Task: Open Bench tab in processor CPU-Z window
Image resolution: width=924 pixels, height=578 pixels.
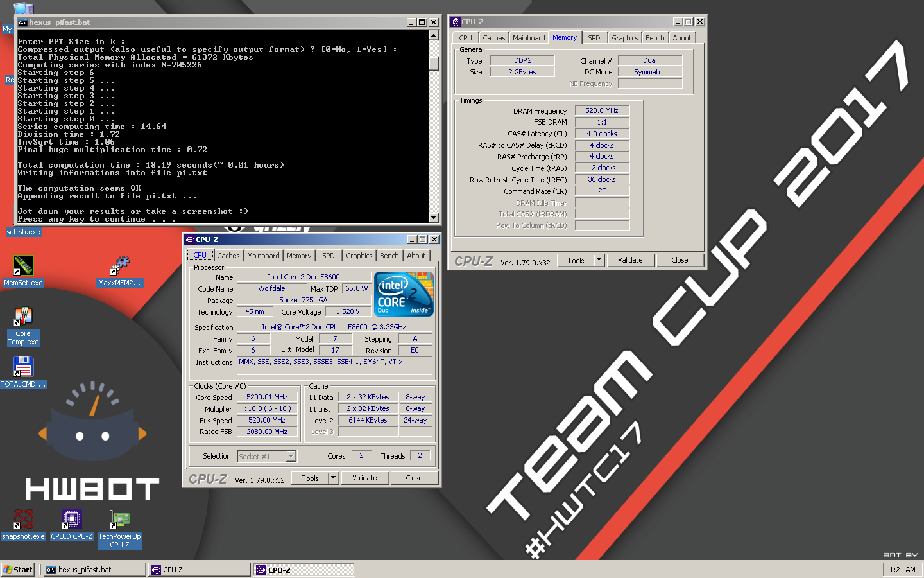Action: (x=389, y=256)
